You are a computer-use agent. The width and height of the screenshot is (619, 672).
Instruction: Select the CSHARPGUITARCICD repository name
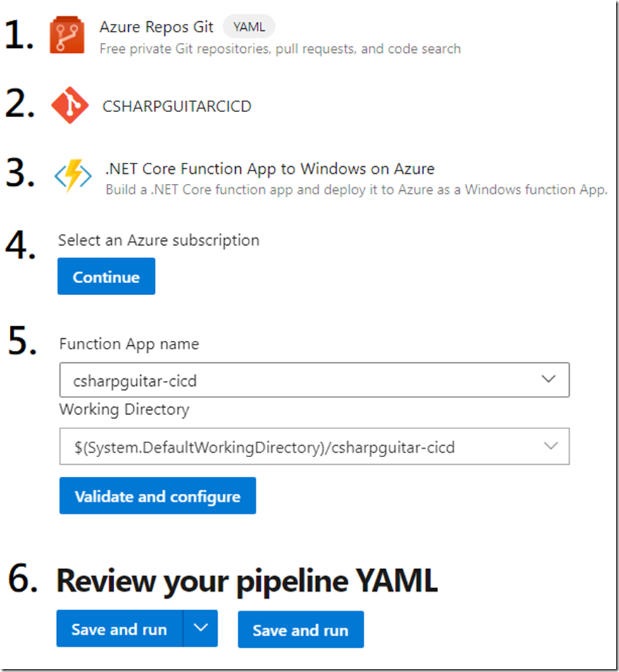click(x=177, y=106)
